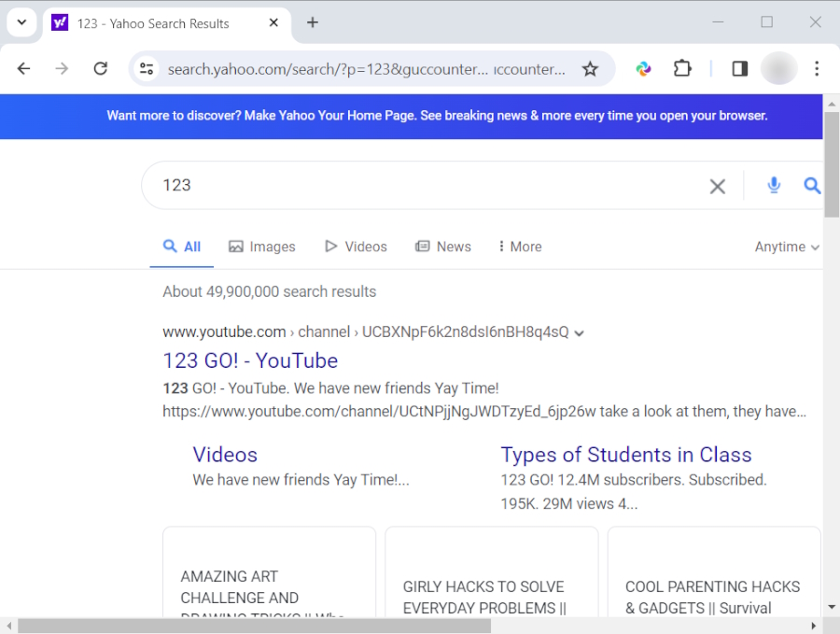Image resolution: width=840 pixels, height=634 pixels.
Task: Clear the search box with the X icon
Action: click(x=717, y=185)
